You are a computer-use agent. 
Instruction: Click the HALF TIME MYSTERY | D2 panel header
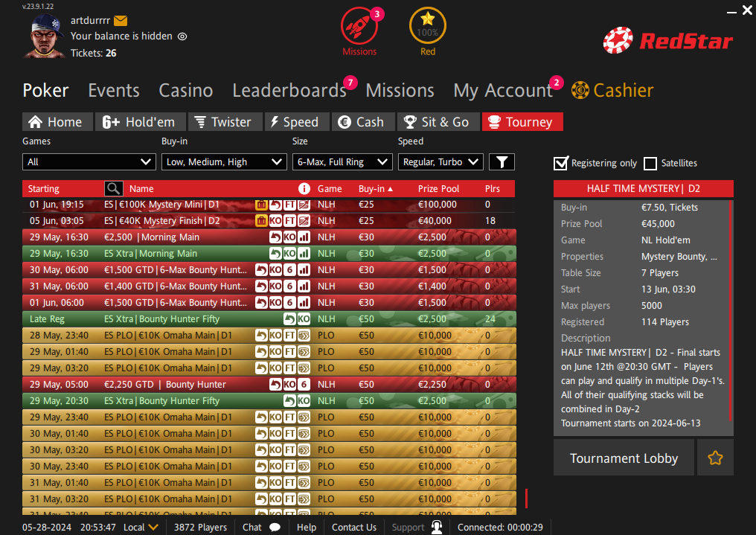click(x=643, y=188)
